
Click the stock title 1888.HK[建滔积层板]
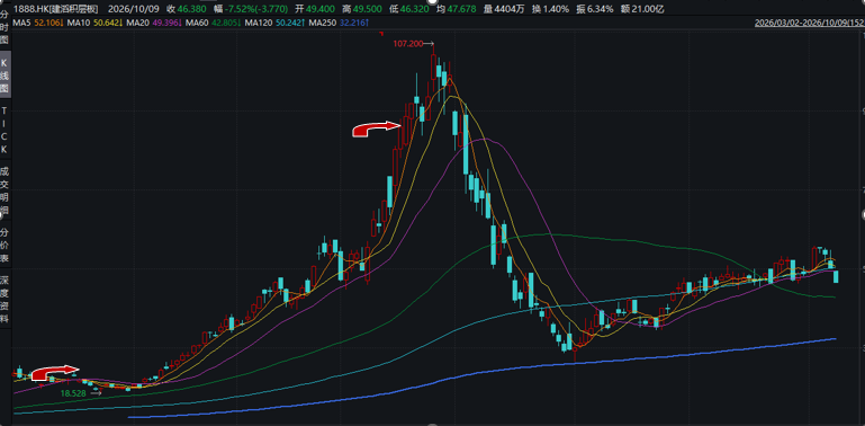57,8
